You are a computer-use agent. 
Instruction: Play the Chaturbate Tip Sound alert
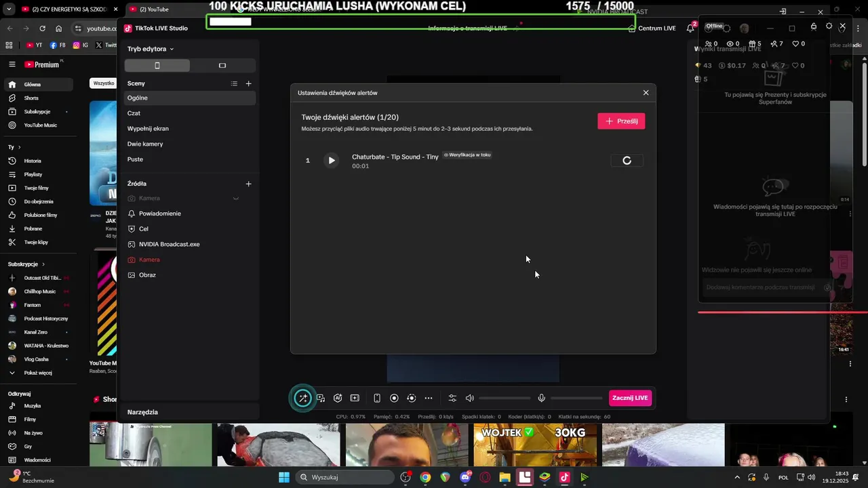click(x=331, y=161)
